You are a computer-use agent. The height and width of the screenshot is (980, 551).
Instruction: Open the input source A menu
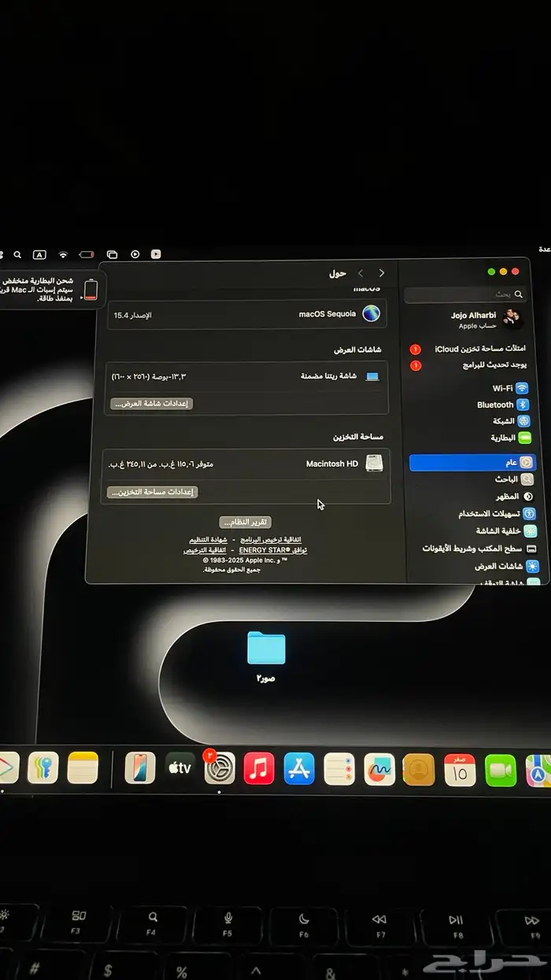coord(39,255)
